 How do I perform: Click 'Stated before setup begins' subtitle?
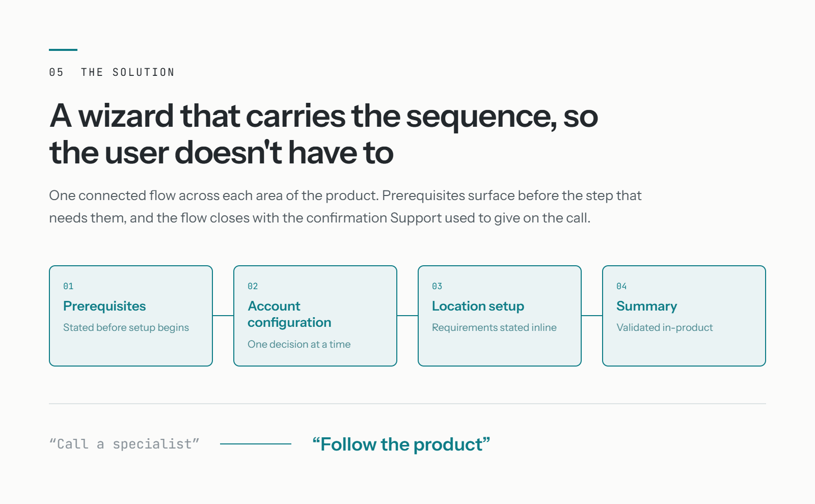coord(126,327)
